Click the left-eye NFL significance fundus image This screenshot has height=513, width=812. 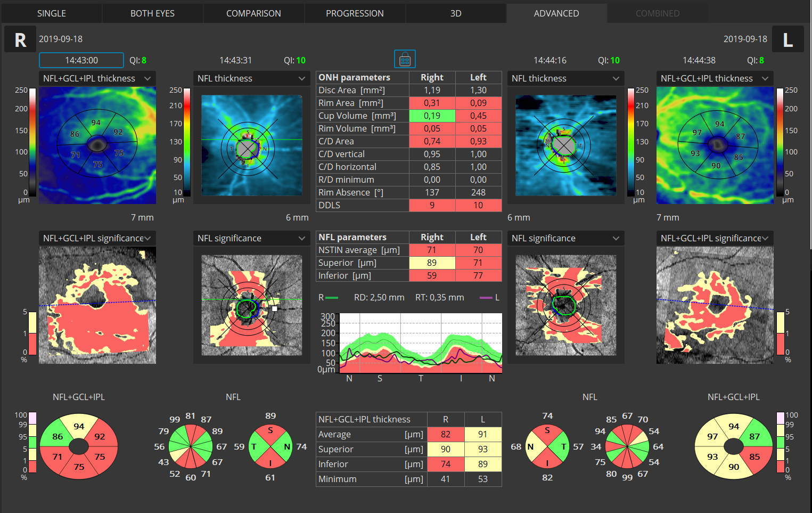point(565,305)
